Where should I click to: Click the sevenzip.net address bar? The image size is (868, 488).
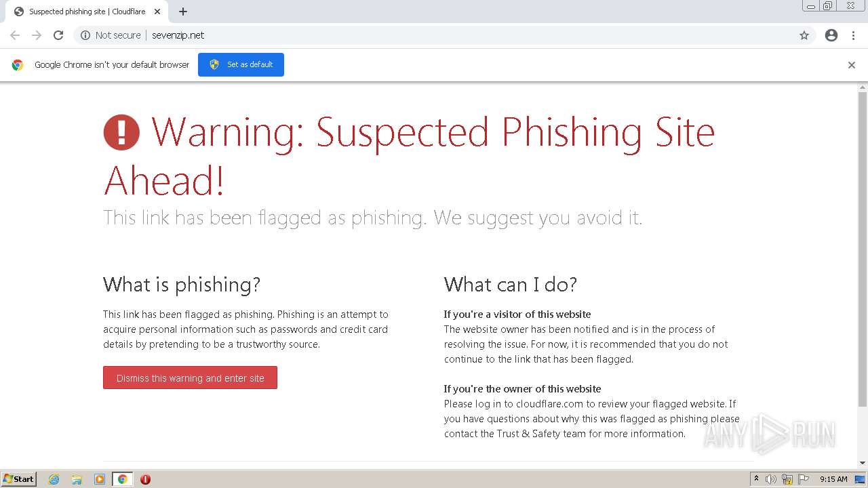pyautogui.click(x=407, y=35)
